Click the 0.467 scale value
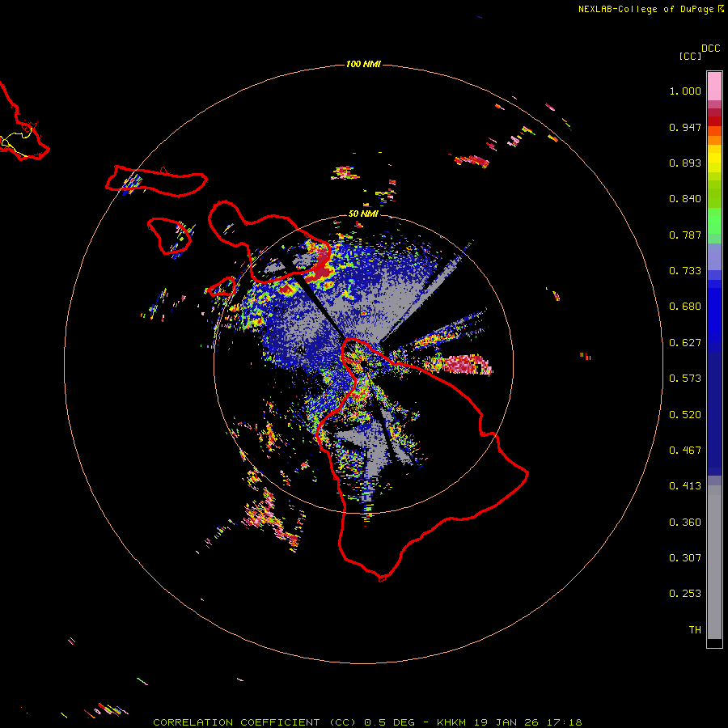The width and height of the screenshot is (728, 728). [685, 451]
